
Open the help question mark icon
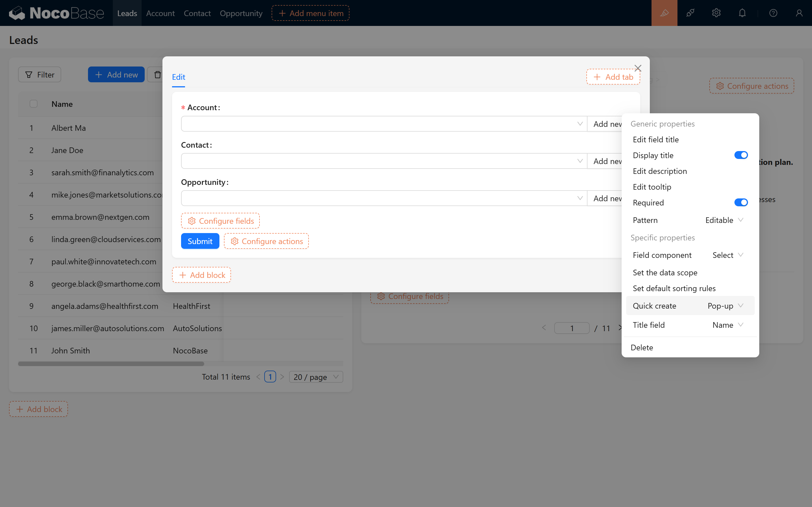coord(773,13)
